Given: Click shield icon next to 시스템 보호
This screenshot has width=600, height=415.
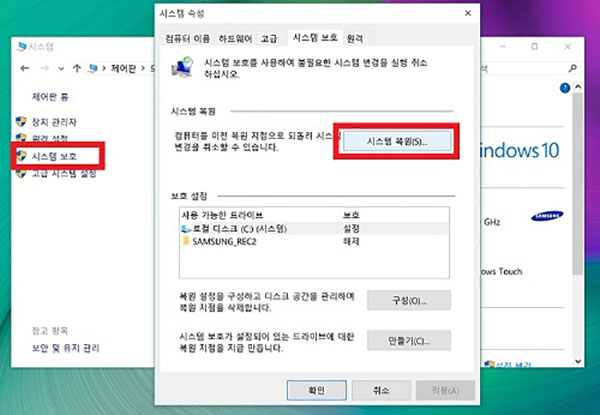Looking at the screenshot, I should point(21,156).
